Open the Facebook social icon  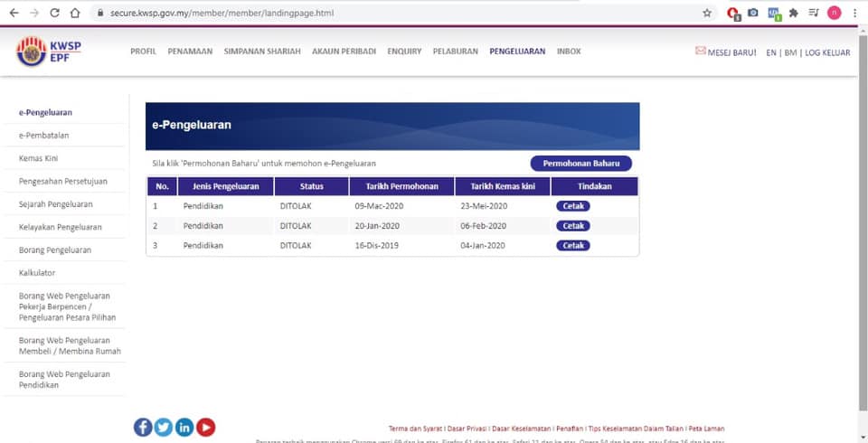[x=143, y=427]
